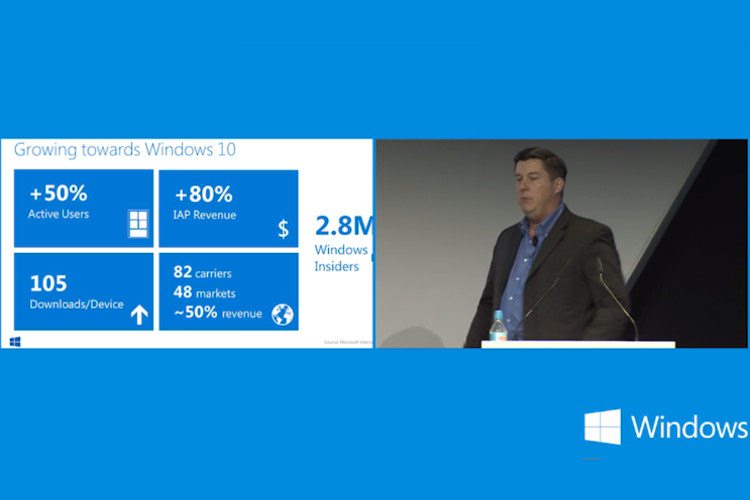Click the '~50% revenue' line
The height and width of the screenshot is (500, 750).
(218, 312)
